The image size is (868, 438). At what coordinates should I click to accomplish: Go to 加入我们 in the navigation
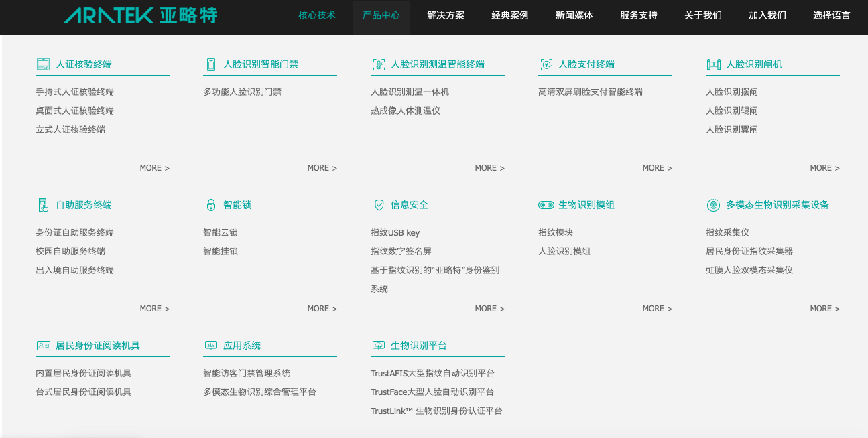click(x=767, y=15)
